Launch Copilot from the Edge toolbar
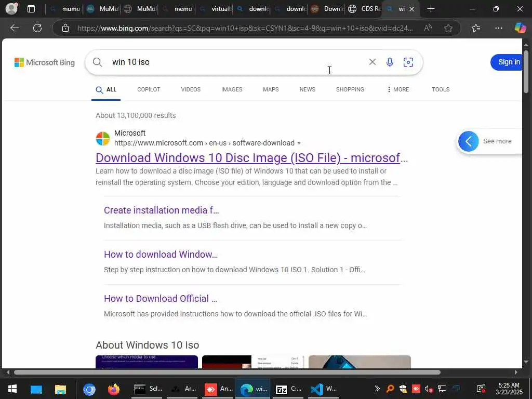 pos(520,28)
